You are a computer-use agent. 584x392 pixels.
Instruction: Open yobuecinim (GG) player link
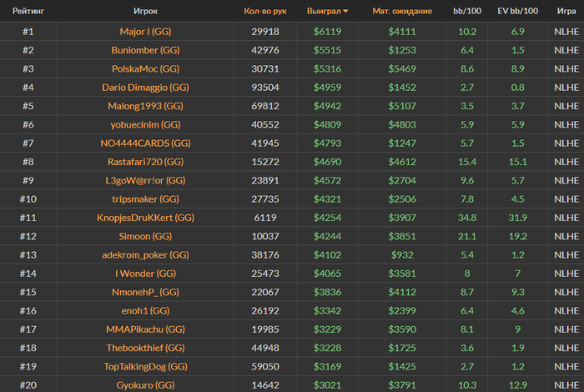(x=145, y=125)
